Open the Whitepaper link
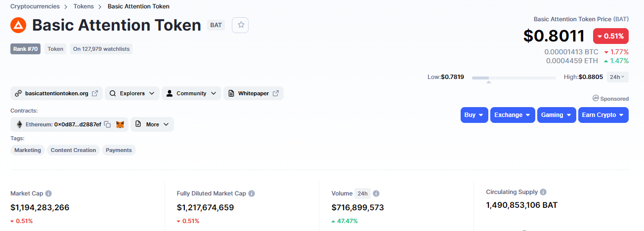 pyautogui.click(x=254, y=93)
